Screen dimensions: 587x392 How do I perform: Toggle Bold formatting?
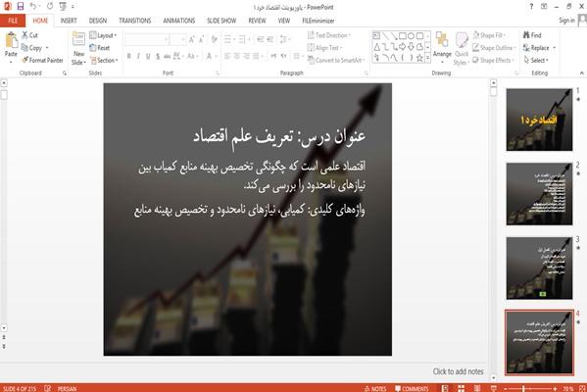(x=128, y=56)
